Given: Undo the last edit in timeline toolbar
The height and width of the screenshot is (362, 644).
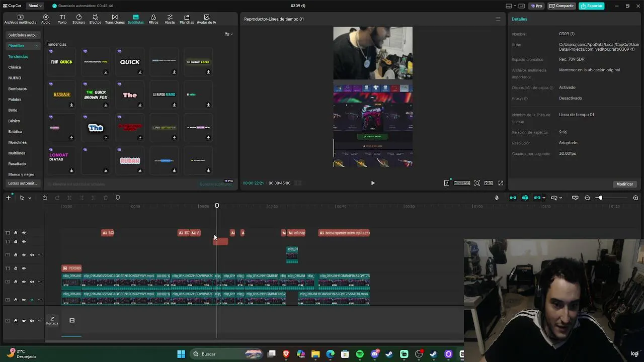Looking at the screenshot, I should tap(45, 198).
